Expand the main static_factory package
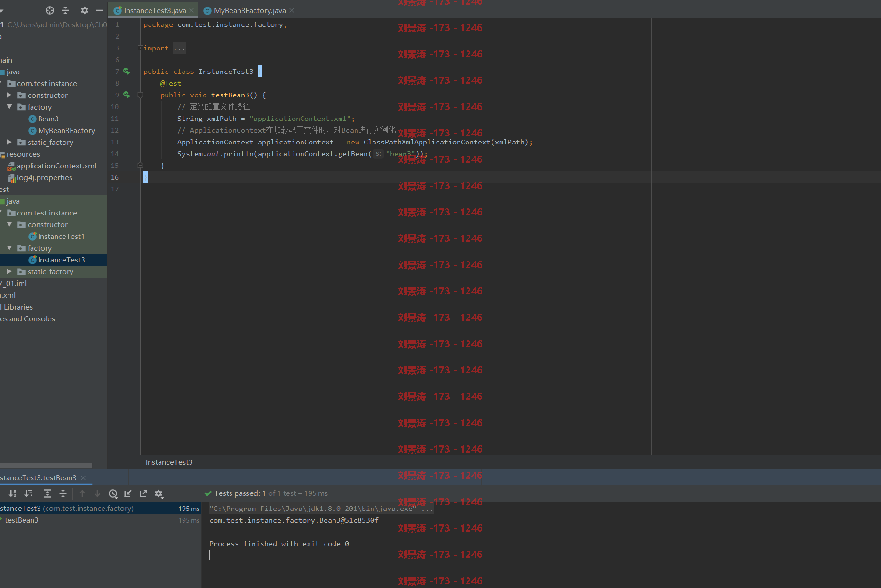The width and height of the screenshot is (881, 588). pyautogui.click(x=9, y=142)
